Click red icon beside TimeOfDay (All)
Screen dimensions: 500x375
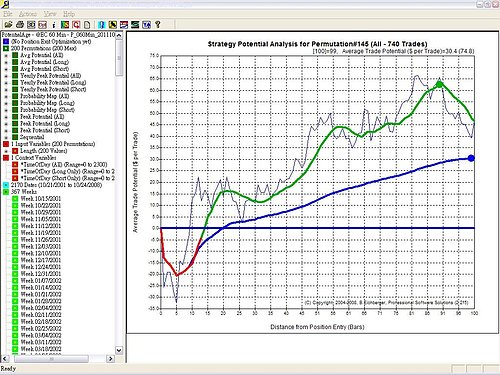coord(15,165)
